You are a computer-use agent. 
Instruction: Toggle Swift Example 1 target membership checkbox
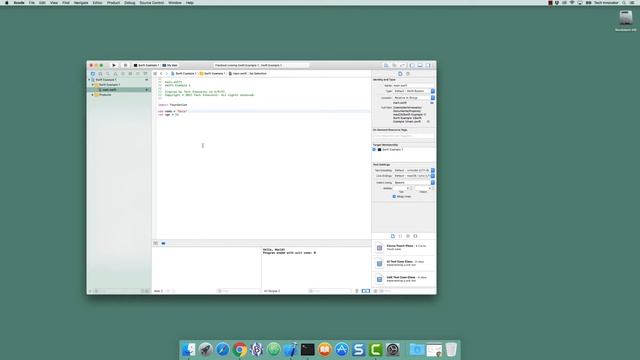click(x=374, y=150)
